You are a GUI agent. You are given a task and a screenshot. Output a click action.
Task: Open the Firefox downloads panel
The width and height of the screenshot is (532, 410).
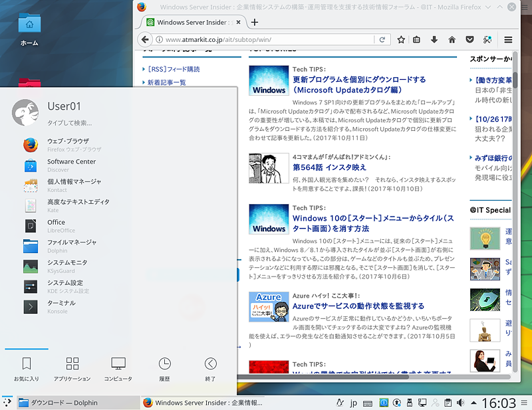tap(434, 40)
